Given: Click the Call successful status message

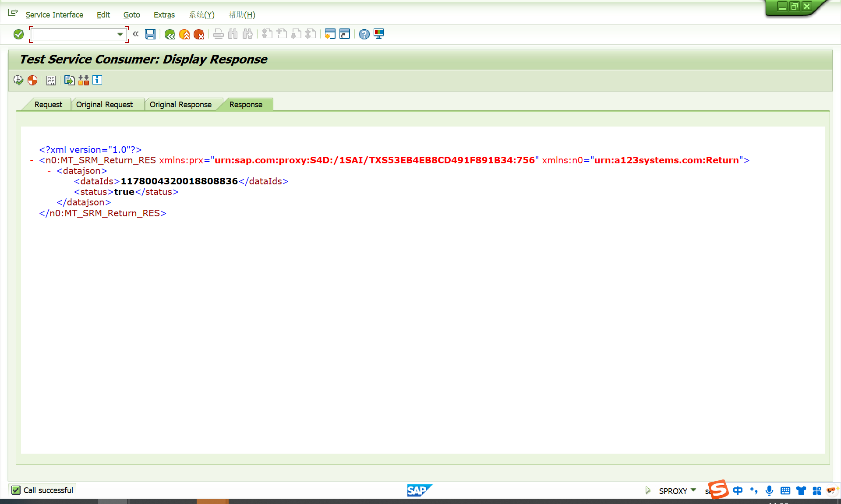Looking at the screenshot, I should click(48, 490).
